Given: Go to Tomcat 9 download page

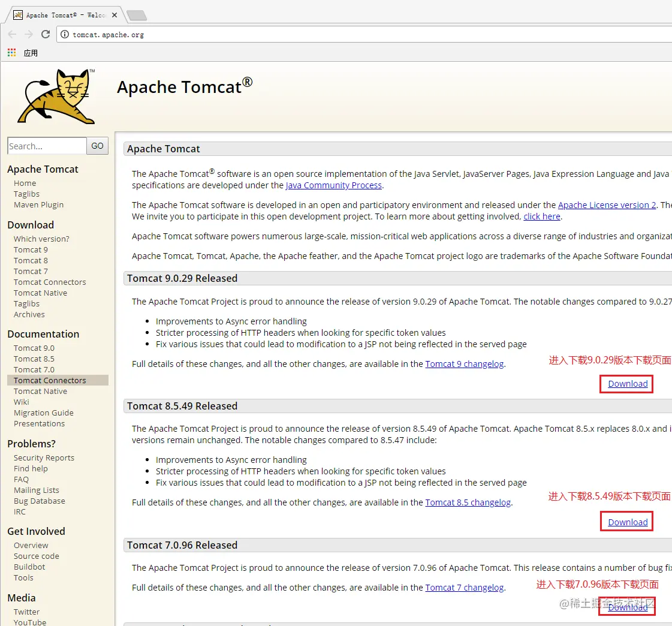Looking at the screenshot, I should point(31,249).
